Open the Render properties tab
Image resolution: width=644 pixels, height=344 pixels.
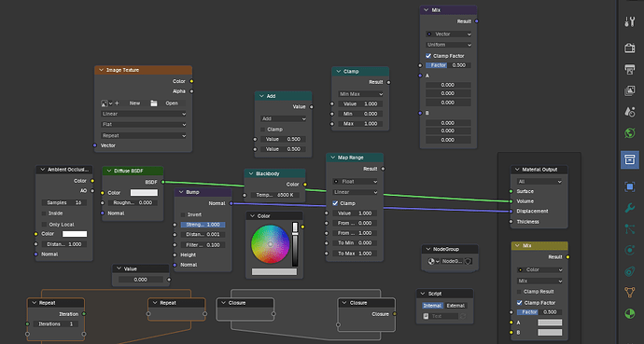click(630, 48)
